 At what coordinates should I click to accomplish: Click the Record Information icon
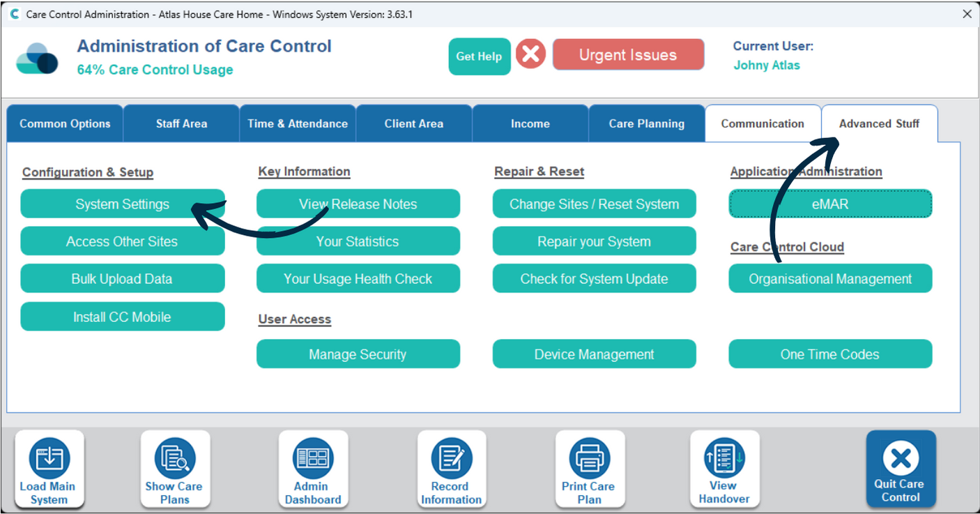[452, 469]
